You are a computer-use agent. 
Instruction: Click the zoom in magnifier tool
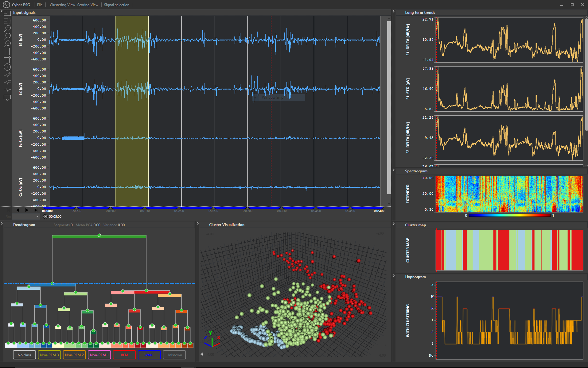7,29
